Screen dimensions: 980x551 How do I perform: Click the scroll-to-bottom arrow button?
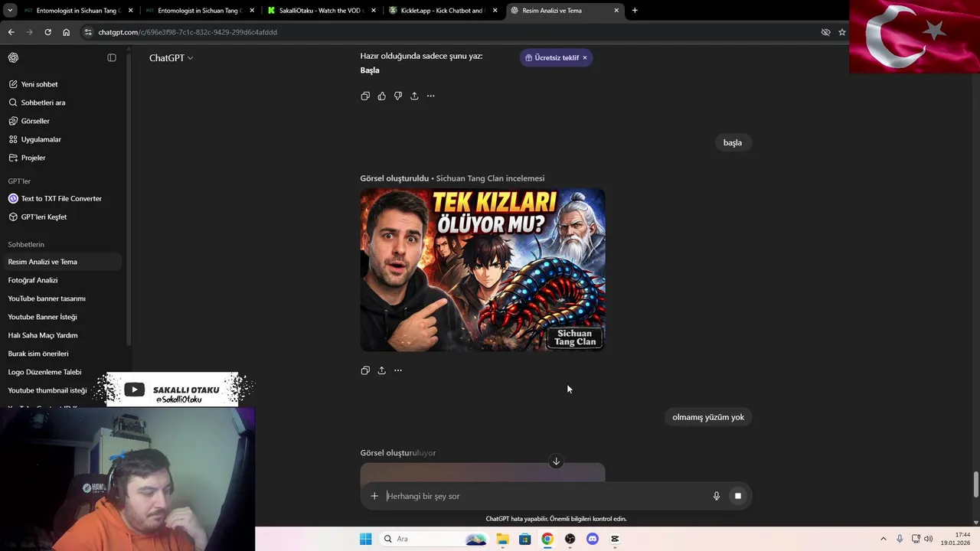click(x=556, y=461)
